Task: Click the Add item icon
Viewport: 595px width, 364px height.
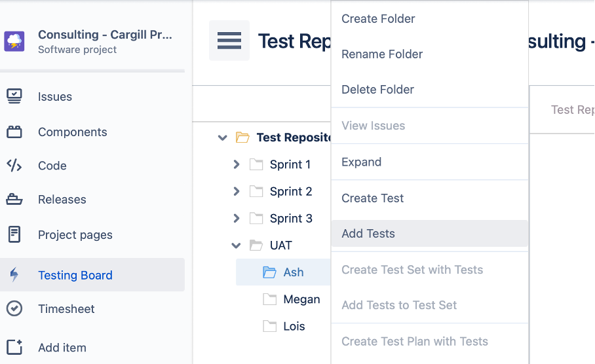Action: [14, 348]
